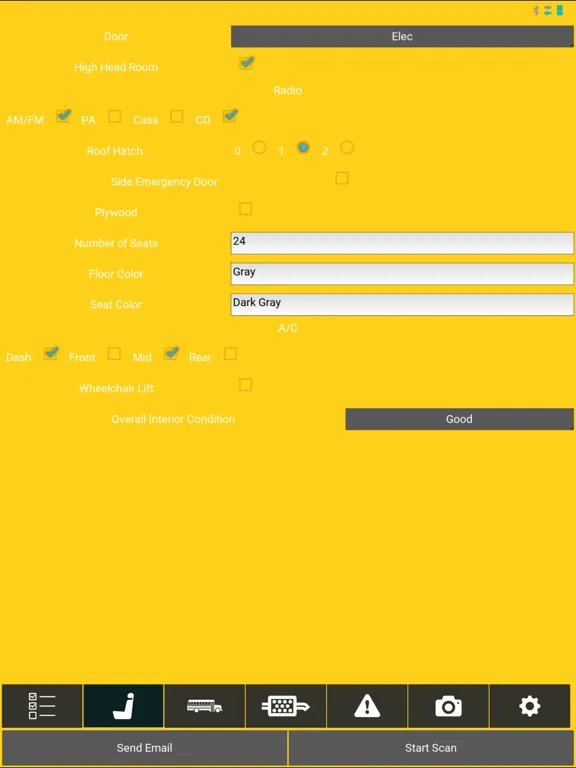The image size is (576, 768).
Task: Select Roof Hatch option 2
Action: (347, 147)
